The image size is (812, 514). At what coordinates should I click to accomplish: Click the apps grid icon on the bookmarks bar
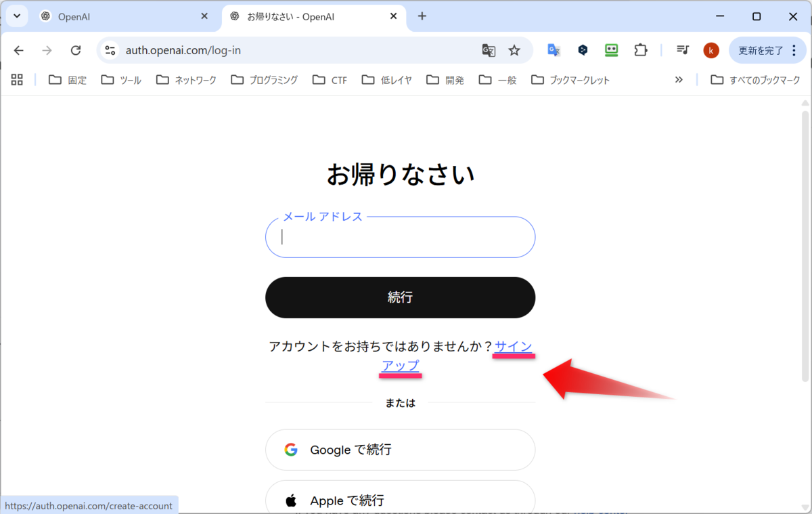pos(17,79)
